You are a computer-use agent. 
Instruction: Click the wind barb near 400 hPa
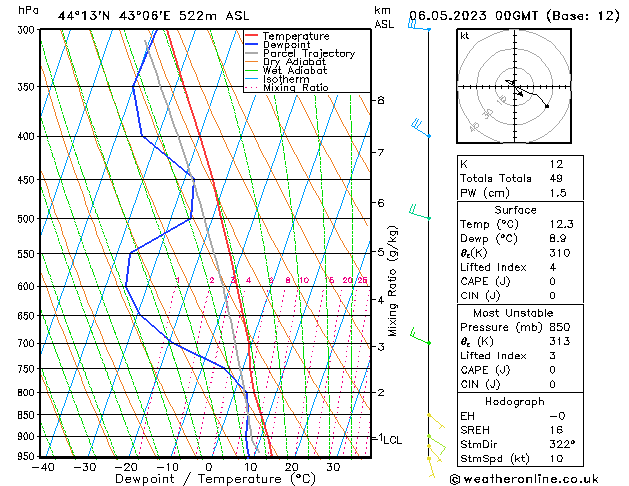[x=418, y=128]
